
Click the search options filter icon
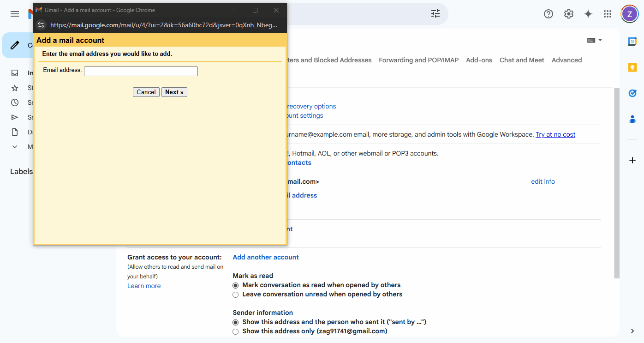pyautogui.click(x=435, y=14)
